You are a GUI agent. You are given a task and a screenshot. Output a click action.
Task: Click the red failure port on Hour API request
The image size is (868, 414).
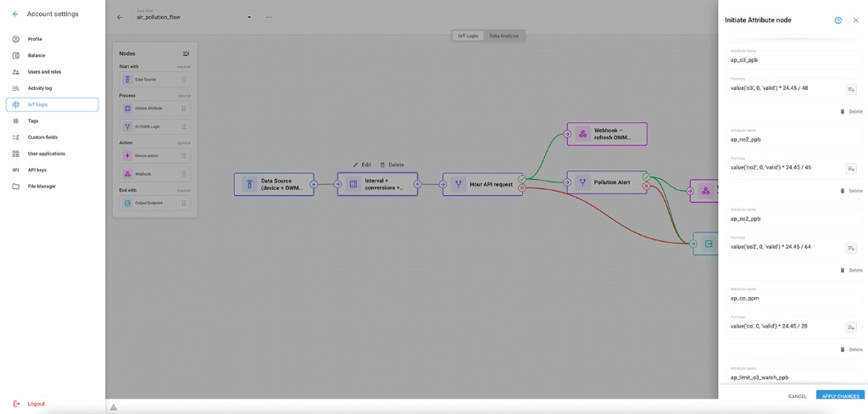522,188
